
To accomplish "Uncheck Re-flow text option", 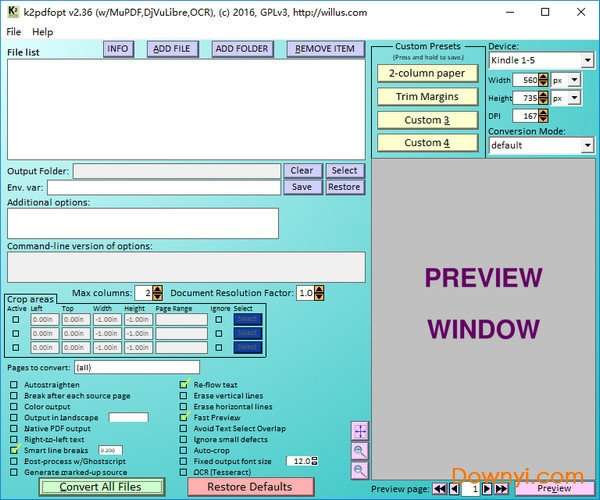I will click(184, 384).
